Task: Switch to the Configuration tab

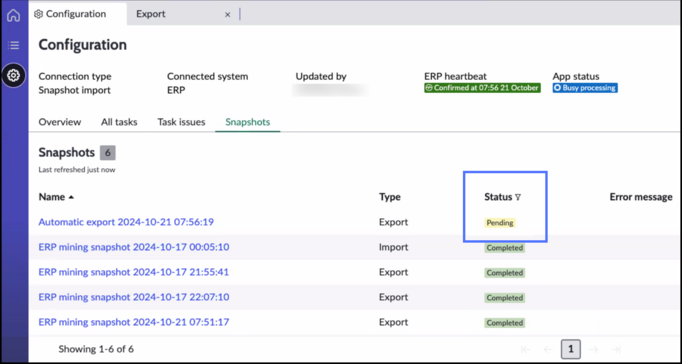Action: pyautogui.click(x=70, y=14)
